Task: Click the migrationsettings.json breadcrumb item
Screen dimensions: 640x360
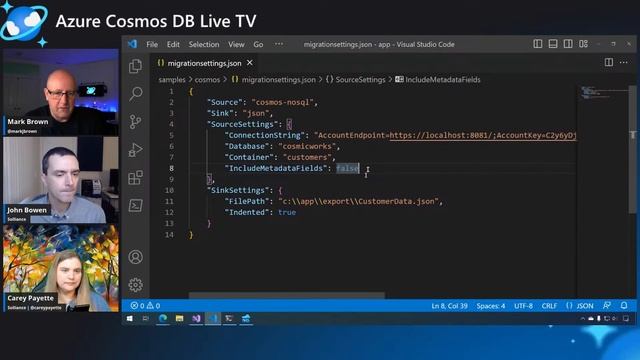Action: tap(273, 80)
